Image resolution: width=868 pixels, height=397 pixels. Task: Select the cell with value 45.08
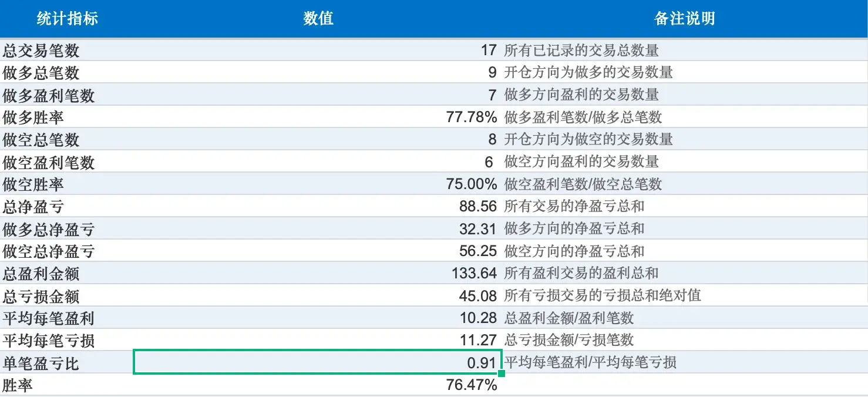point(318,296)
